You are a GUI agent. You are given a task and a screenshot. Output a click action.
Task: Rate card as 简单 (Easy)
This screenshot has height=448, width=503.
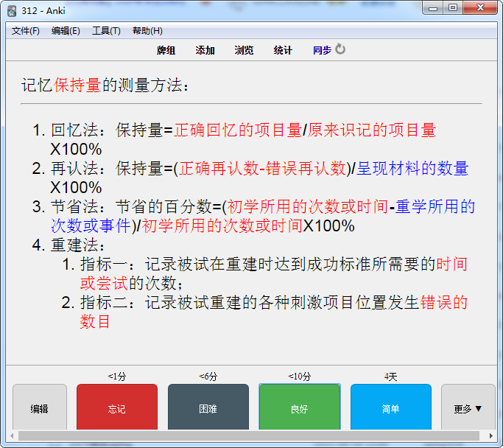(x=391, y=407)
